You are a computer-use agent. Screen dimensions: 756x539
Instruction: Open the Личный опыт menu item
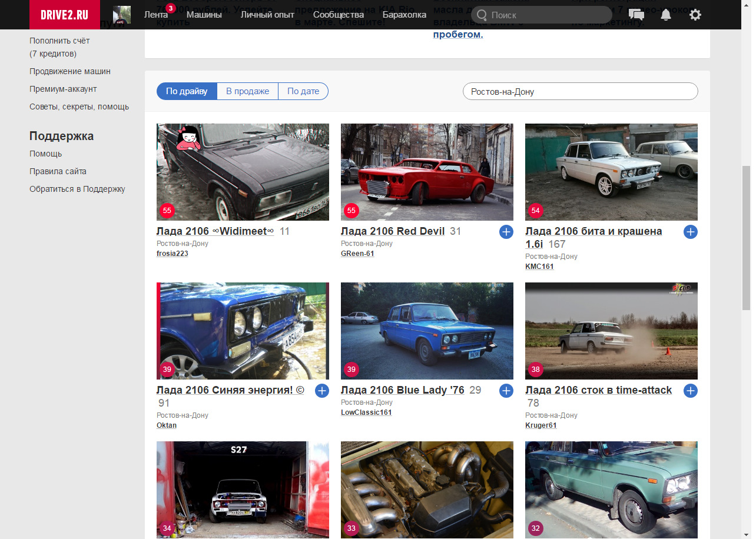tap(267, 15)
